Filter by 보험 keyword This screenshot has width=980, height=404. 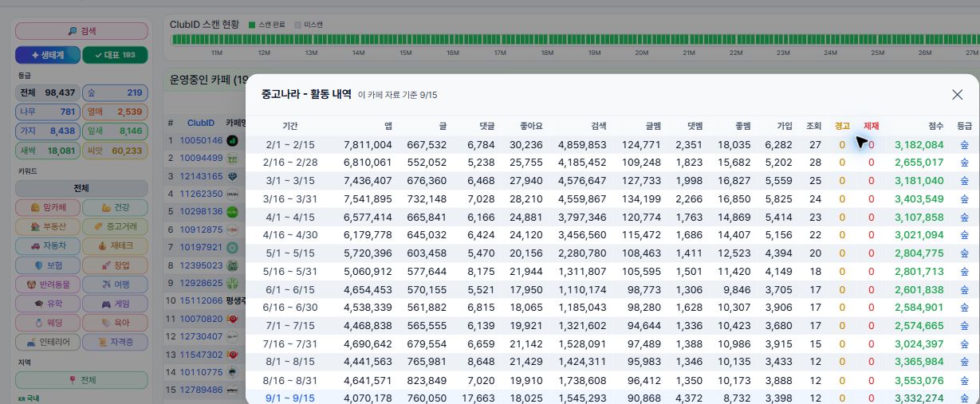[x=48, y=265]
